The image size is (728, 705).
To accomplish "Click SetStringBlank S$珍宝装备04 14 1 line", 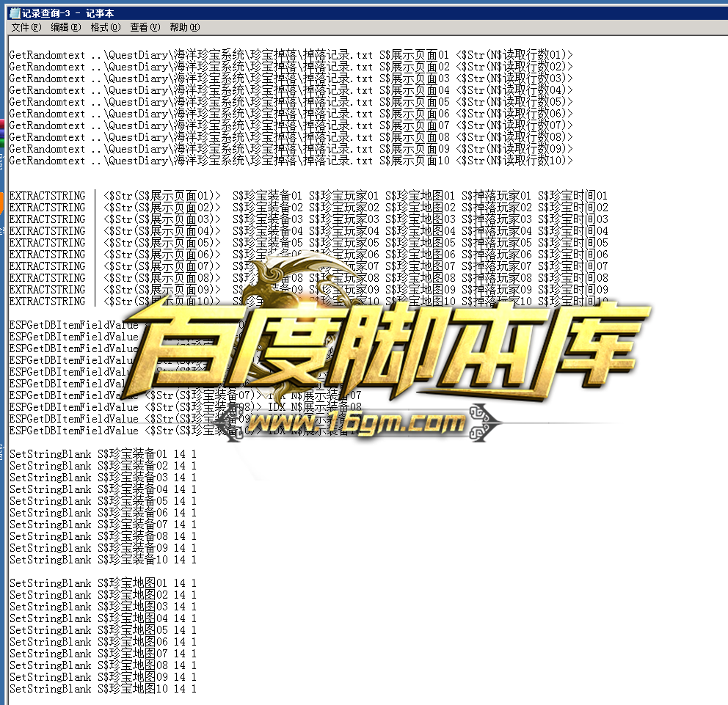I will 103,489.
